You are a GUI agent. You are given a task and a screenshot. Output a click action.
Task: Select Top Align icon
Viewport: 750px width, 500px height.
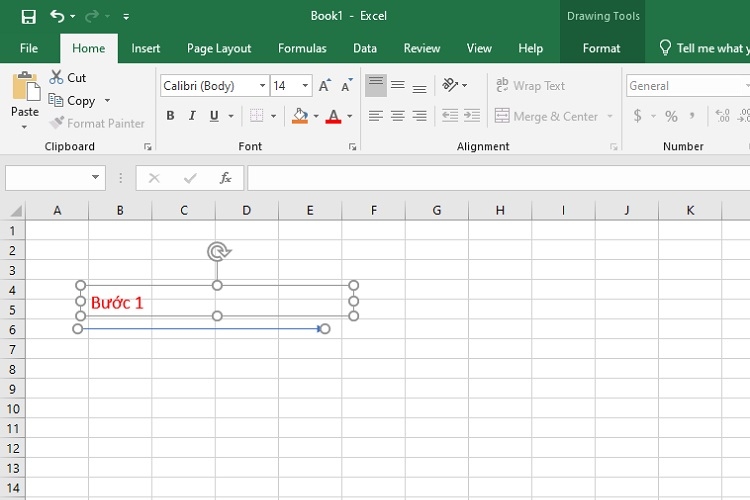[376, 86]
